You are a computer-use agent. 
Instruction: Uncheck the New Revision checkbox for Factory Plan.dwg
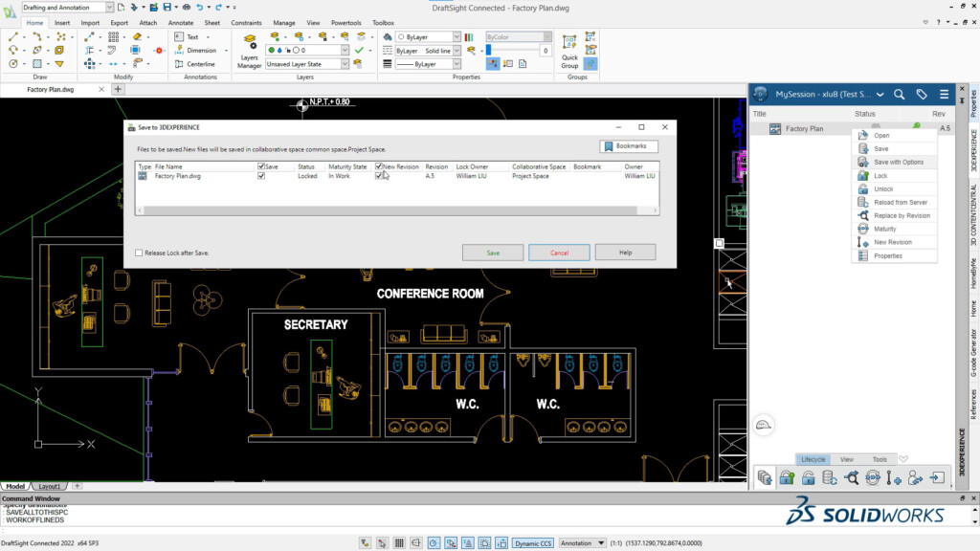point(380,175)
